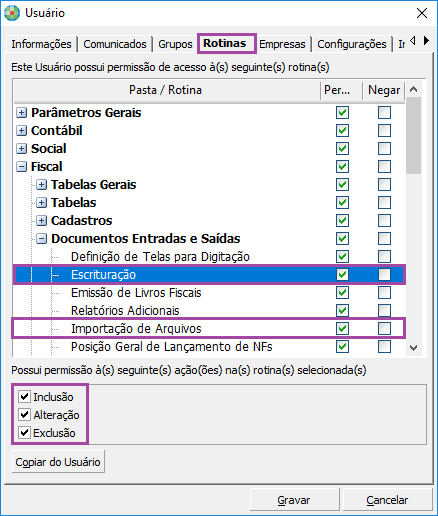
Task: Check Negar box for Importação de Arquivos
Action: click(384, 329)
